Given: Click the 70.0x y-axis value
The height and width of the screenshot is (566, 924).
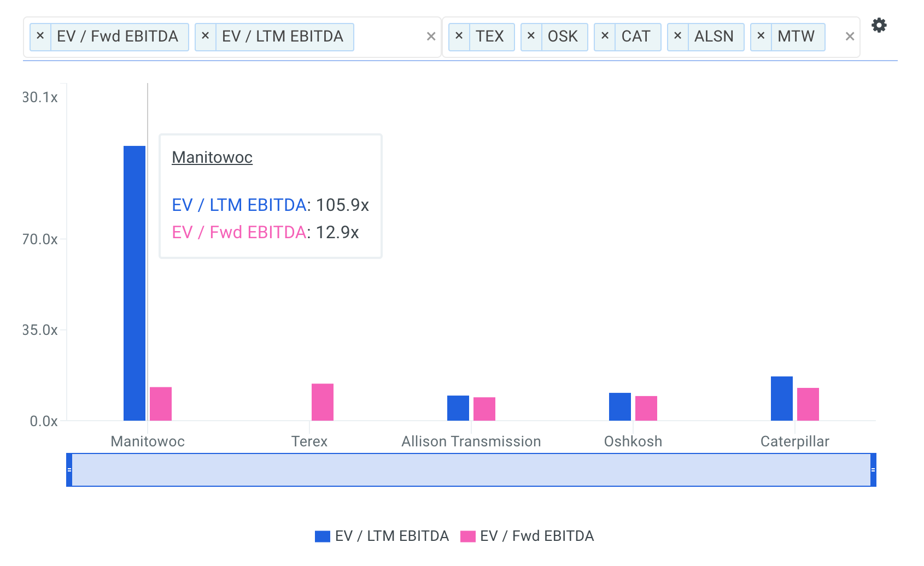Looking at the screenshot, I should tap(40, 239).
